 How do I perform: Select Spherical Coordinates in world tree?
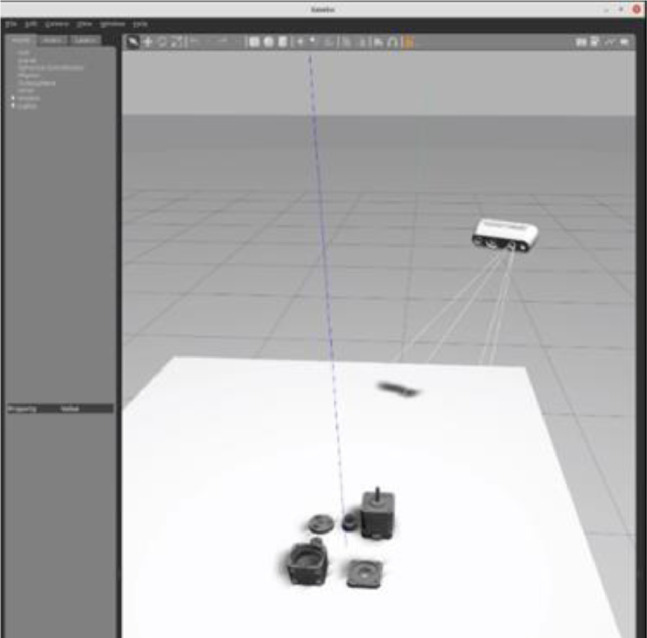[50, 68]
